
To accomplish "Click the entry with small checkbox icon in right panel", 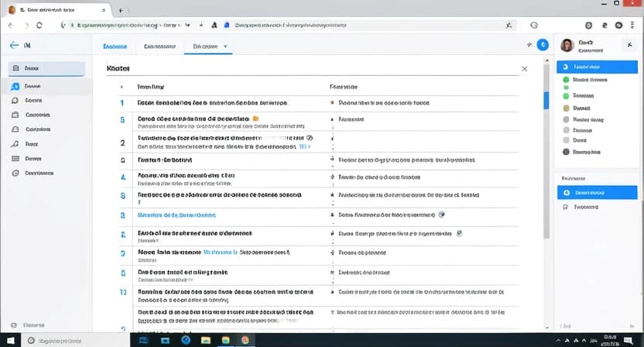I will pyautogui.click(x=581, y=207).
